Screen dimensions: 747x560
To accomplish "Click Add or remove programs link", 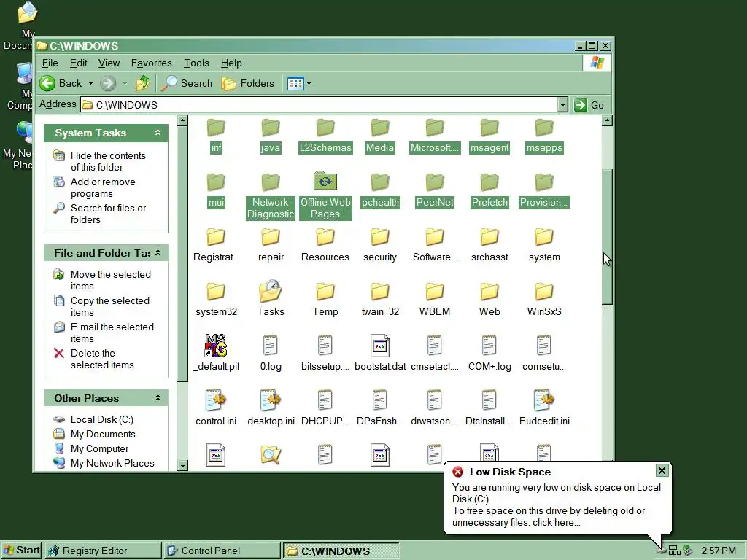I will (x=103, y=187).
